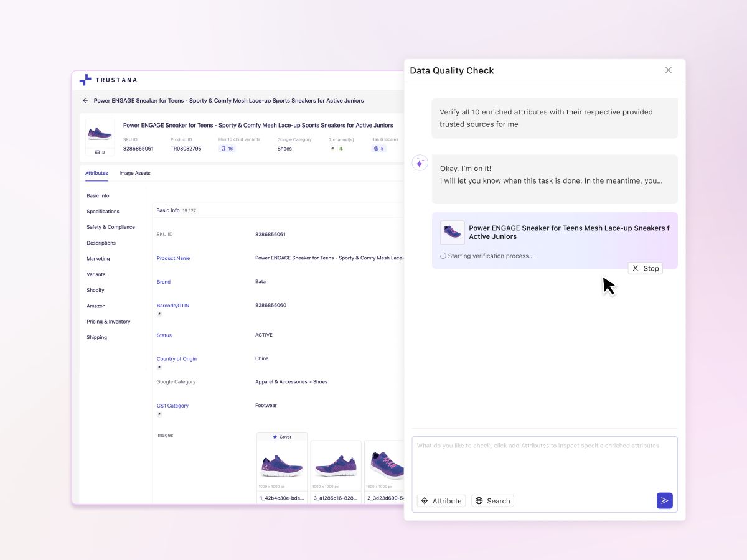Open the Specifications section in sidebar
747x560 pixels.
click(x=103, y=211)
